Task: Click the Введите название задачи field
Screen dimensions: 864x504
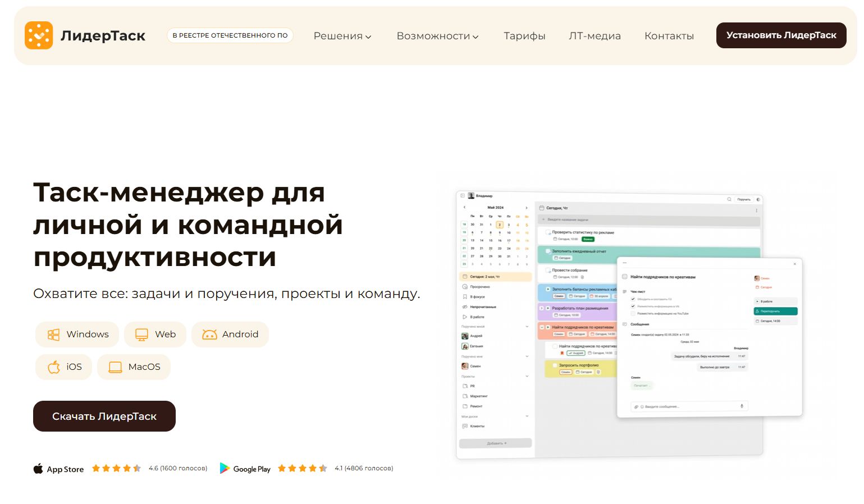Action: point(648,219)
